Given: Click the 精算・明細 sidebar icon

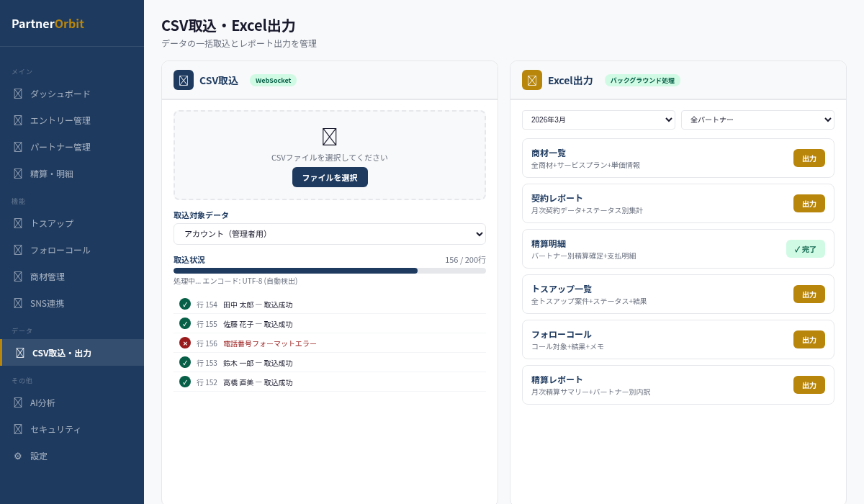Looking at the screenshot, I should [x=18, y=174].
